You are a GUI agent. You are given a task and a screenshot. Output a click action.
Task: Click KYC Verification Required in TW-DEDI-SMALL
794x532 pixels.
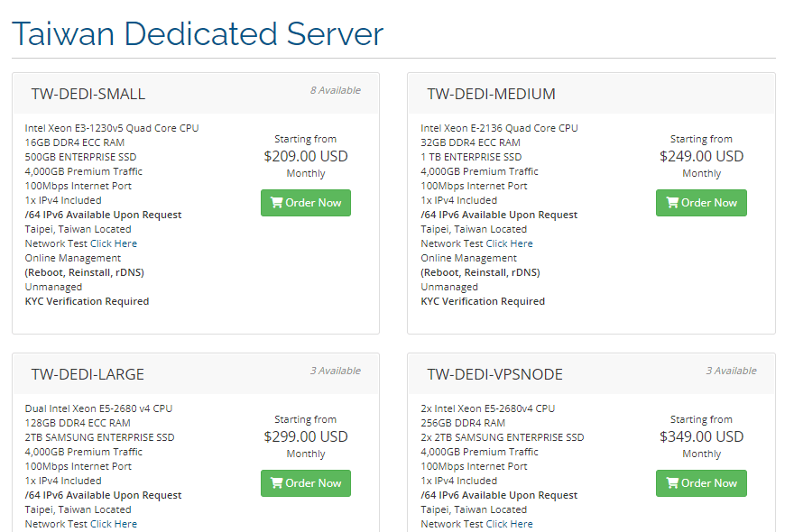click(x=88, y=301)
